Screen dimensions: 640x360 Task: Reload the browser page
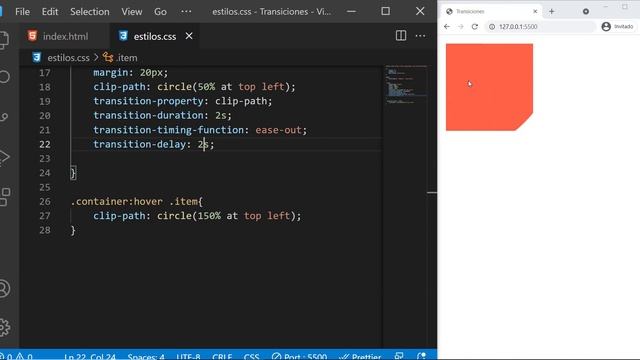(x=475, y=27)
